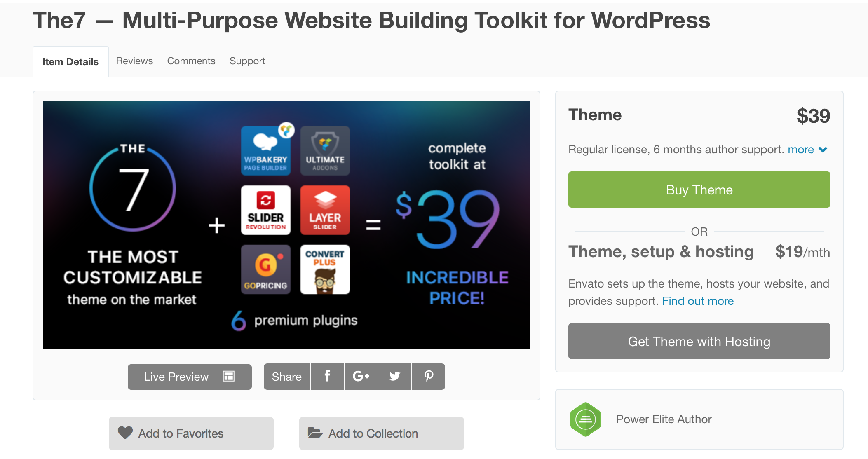Image resolution: width=868 pixels, height=459 pixels.
Task: Click The7 theme preview banner image
Action: pos(286,225)
